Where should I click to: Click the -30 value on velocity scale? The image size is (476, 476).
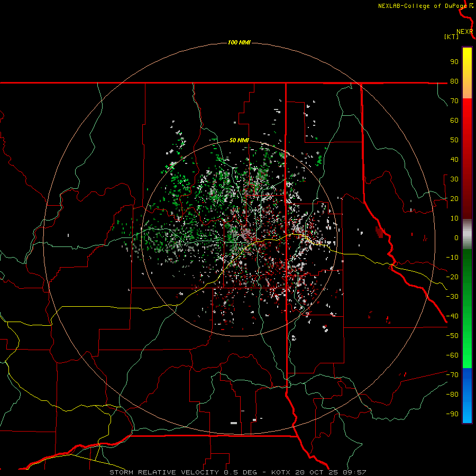pos(452,297)
